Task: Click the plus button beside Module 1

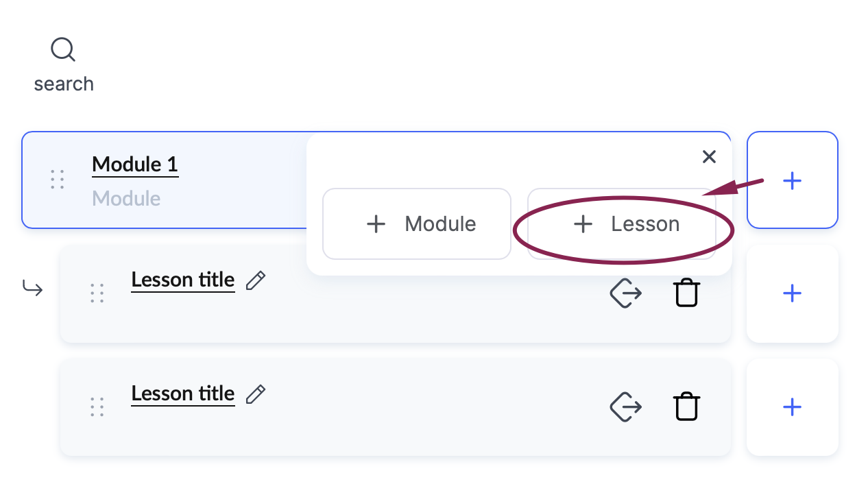Action: click(x=793, y=180)
